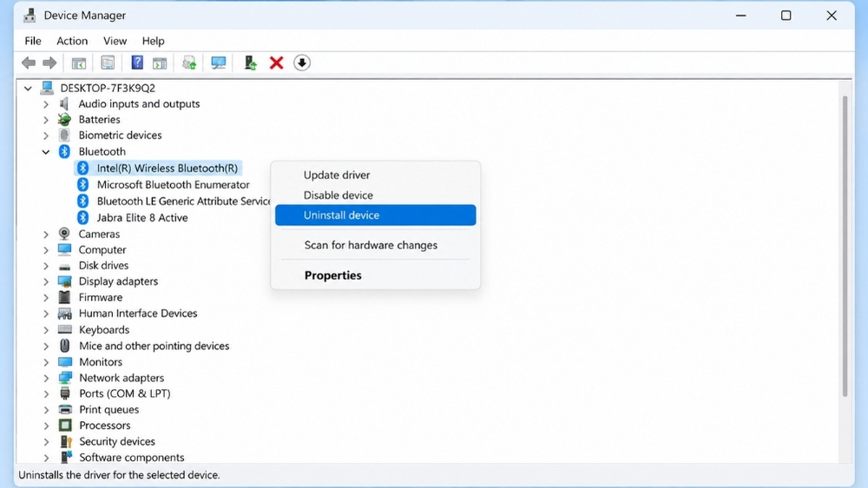
Task: Click the Enable device toolbar icon
Action: pos(250,63)
